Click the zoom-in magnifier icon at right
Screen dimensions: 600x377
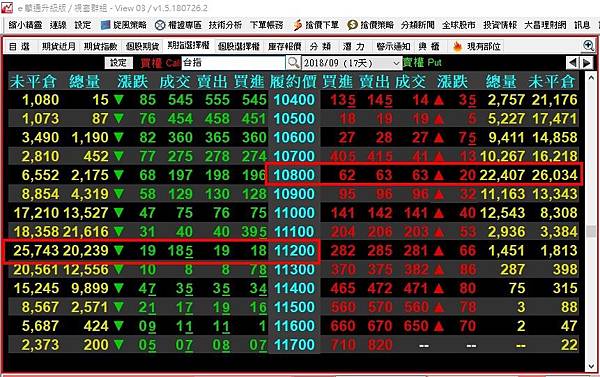(589, 46)
